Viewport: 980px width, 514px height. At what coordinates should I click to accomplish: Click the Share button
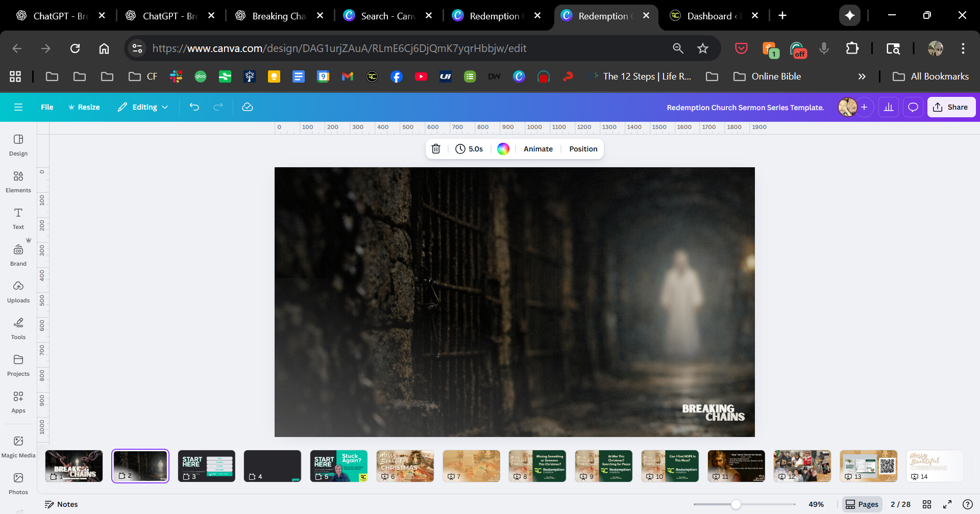click(x=951, y=107)
